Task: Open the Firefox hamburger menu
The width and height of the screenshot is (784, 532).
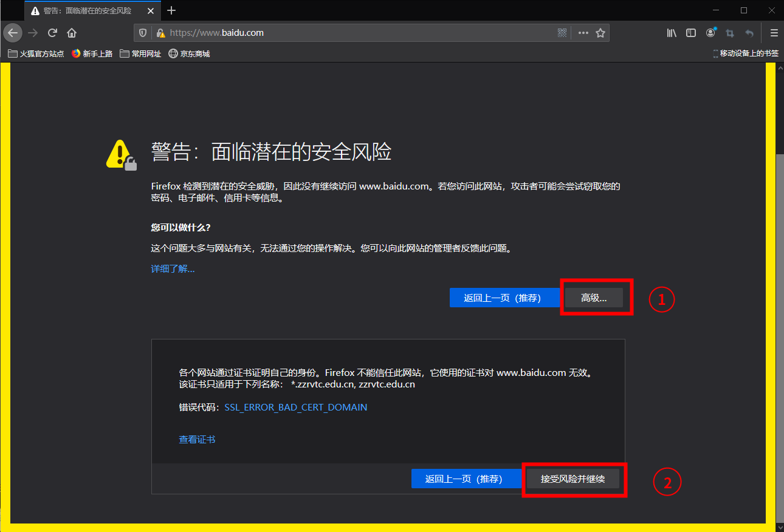Action: (774, 33)
